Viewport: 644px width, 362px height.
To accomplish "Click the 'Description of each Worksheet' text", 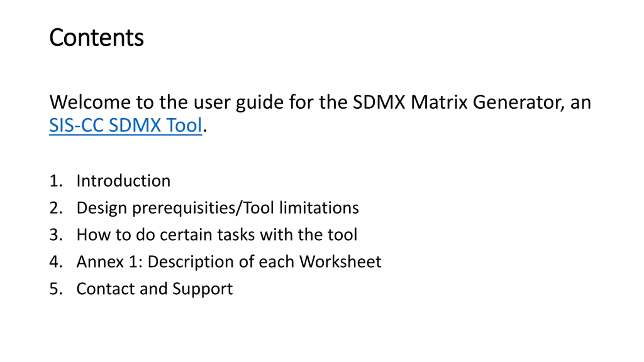I will pos(264,262).
